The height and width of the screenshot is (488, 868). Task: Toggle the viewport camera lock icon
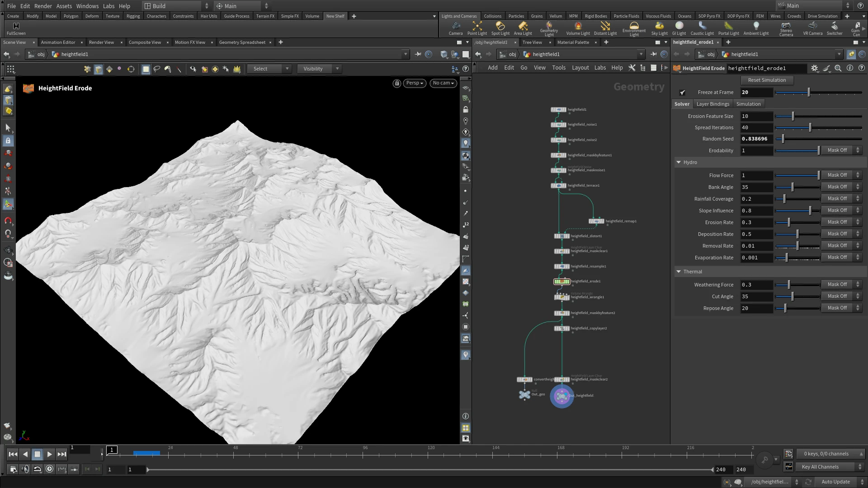tap(396, 83)
